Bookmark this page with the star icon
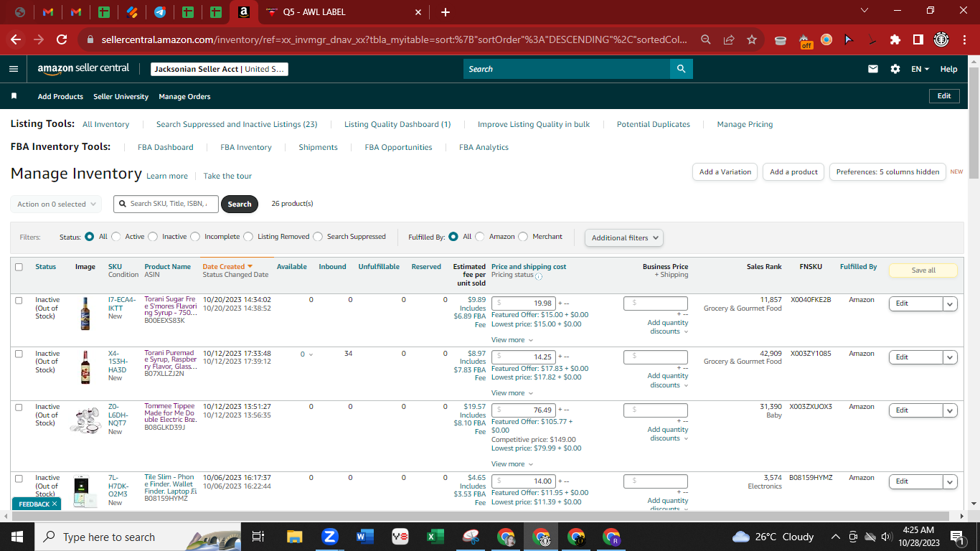980x551 pixels. pyautogui.click(x=752, y=39)
